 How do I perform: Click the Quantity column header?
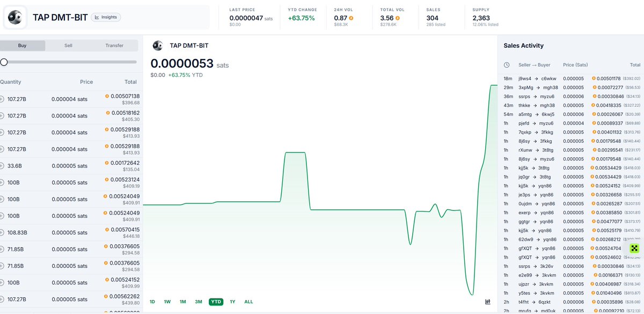coord(11,82)
